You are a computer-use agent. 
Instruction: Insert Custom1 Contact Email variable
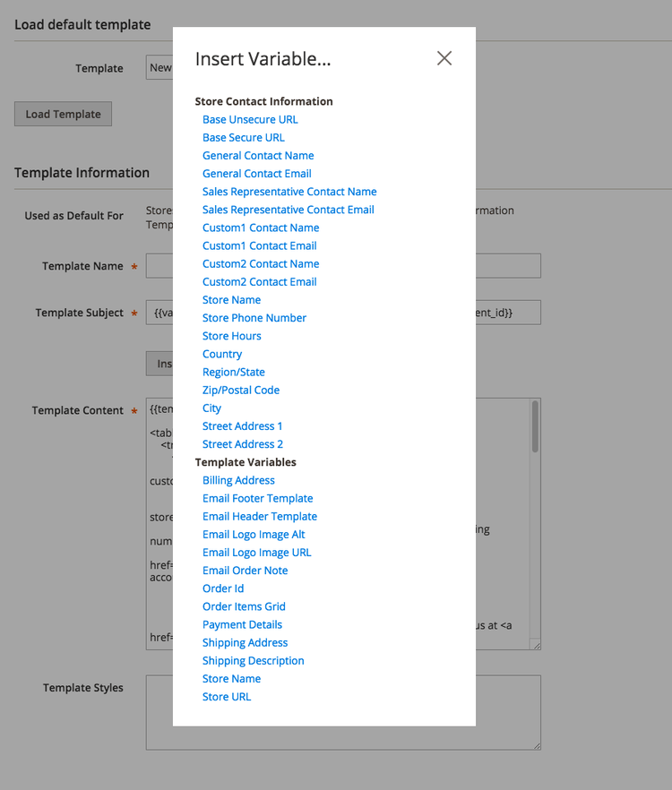[260, 245]
